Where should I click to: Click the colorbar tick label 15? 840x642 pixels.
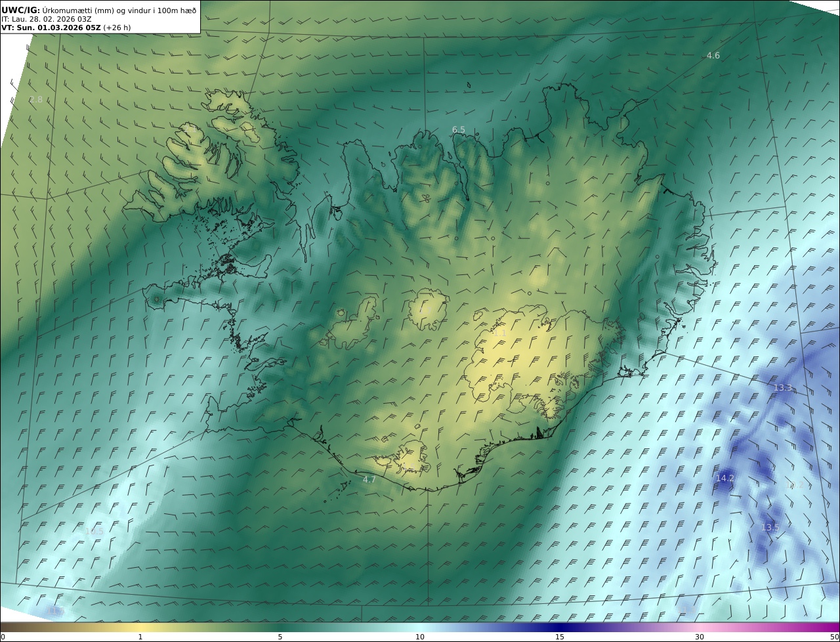tap(560, 637)
